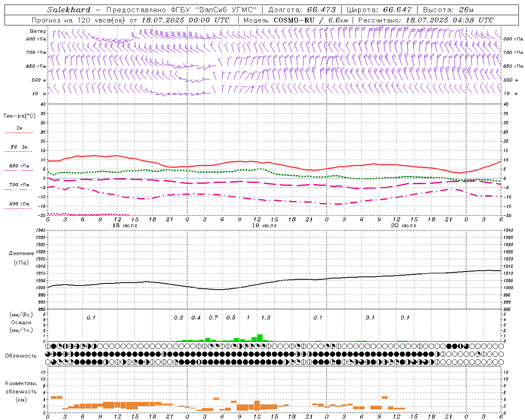Click 'Рассчитано: 18.07.2025 04:38 UTC' timestamp
This screenshot has height=420, width=525.
click(x=426, y=20)
